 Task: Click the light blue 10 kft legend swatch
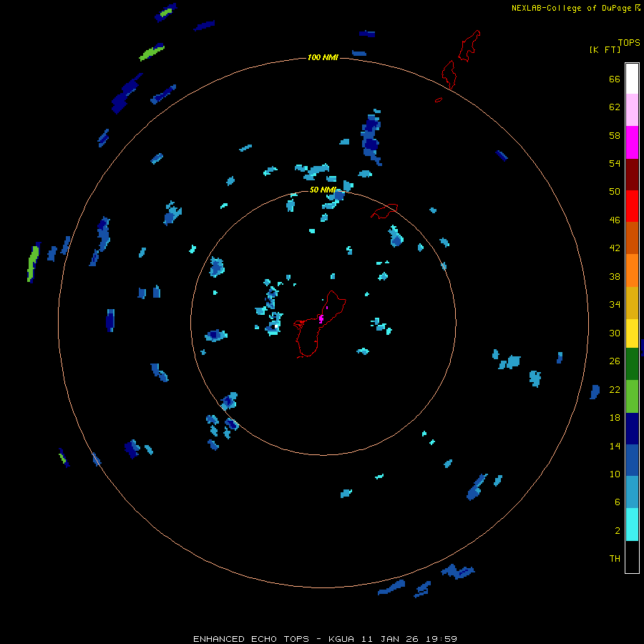tap(632, 492)
